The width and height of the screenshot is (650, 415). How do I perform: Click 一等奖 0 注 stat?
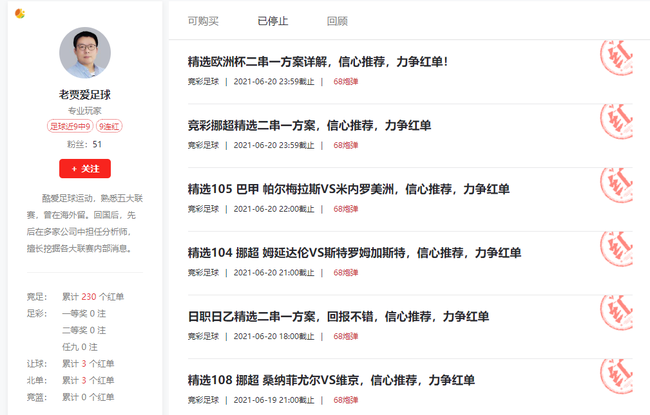pos(84,313)
